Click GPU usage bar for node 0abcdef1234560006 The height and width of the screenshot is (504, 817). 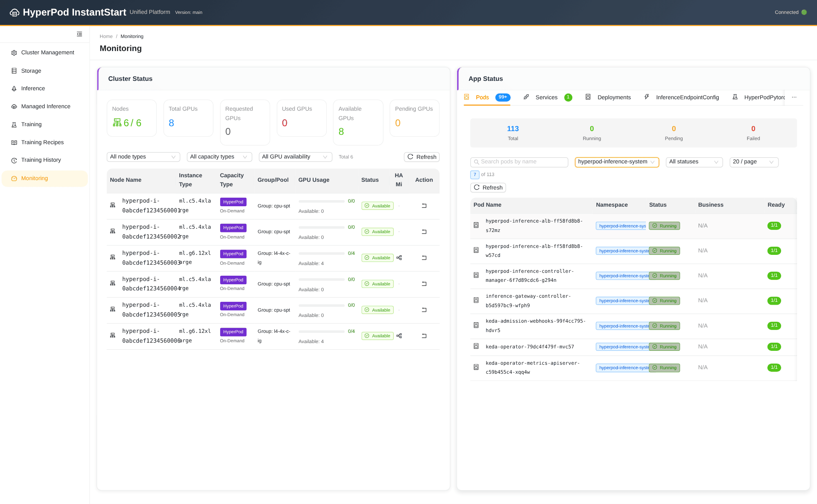[321, 332]
